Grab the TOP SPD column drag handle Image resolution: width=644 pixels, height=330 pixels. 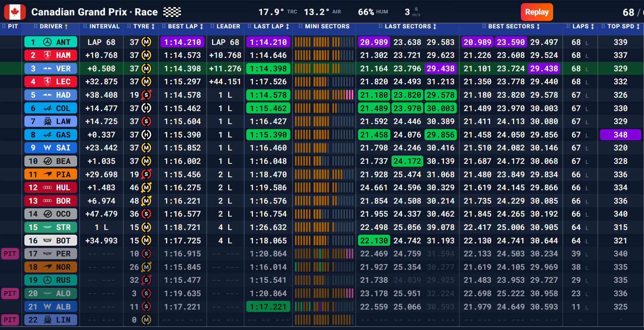(x=603, y=26)
